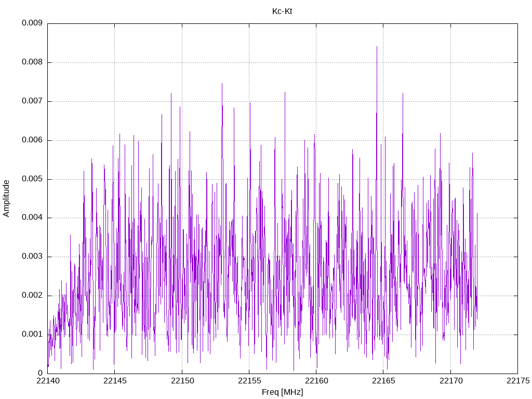Click the tallest spectrum peak near 22164.5 MHz
This screenshot has height=399, width=532.
pos(377,47)
